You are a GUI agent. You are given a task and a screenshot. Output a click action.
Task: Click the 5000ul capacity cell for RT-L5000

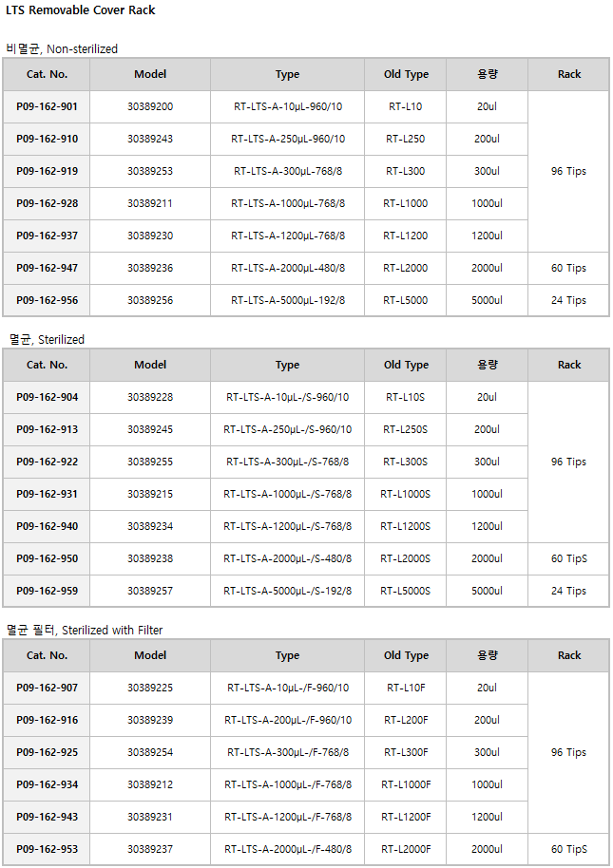coord(487,300)
